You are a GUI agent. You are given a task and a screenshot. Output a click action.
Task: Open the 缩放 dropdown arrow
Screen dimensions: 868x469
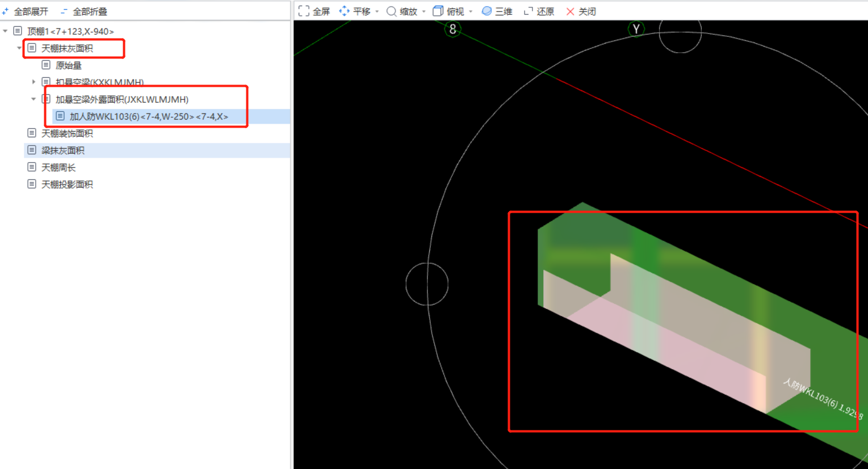click(423, 12)
